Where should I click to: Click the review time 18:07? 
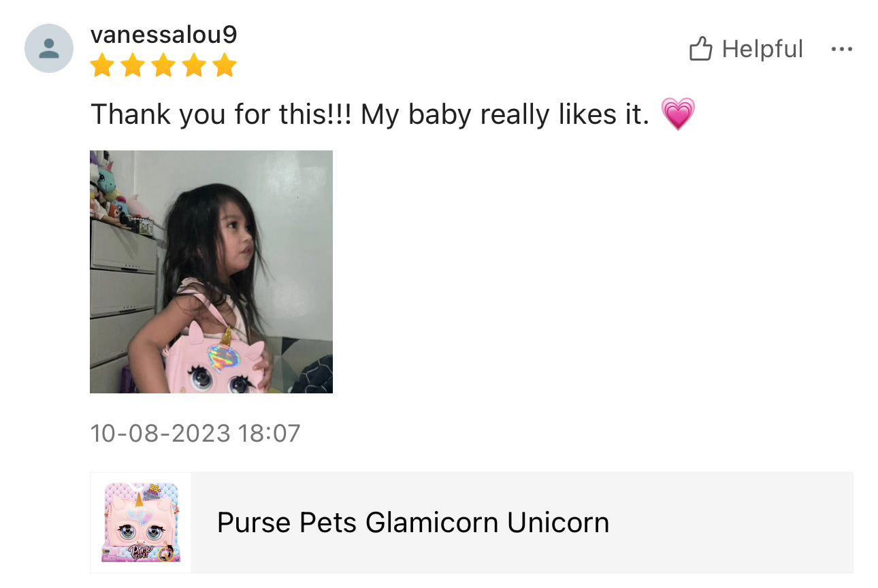[x=270, y=433]
